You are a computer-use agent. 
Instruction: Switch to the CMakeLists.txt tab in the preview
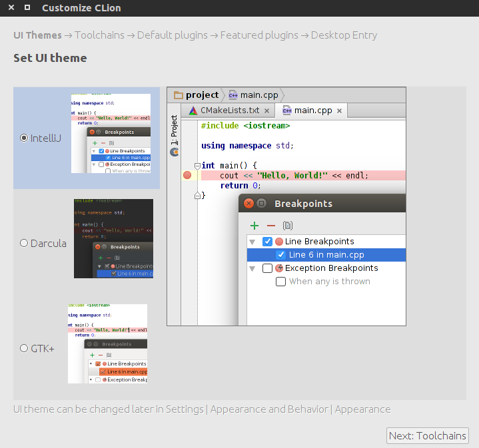tap(229, 111)
